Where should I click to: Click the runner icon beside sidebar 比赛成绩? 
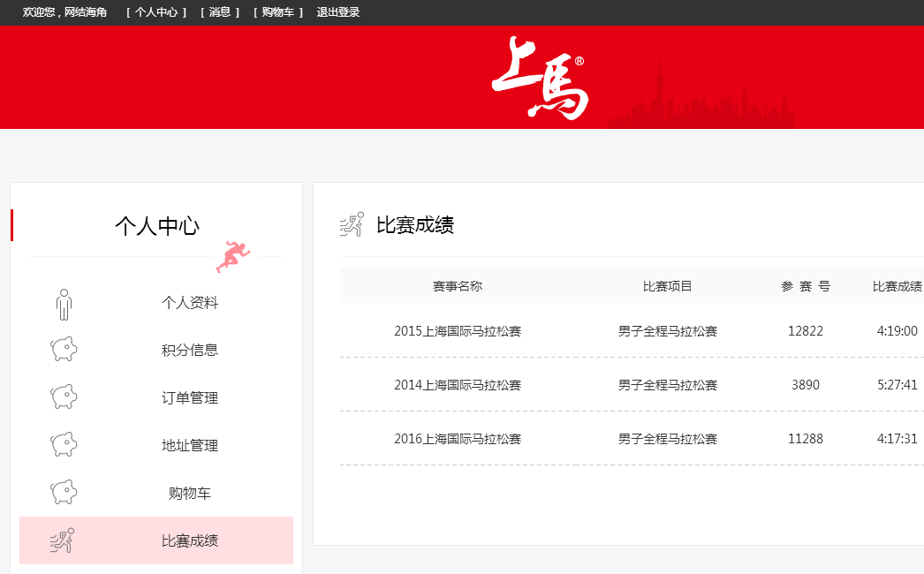[x=63, y=540]
